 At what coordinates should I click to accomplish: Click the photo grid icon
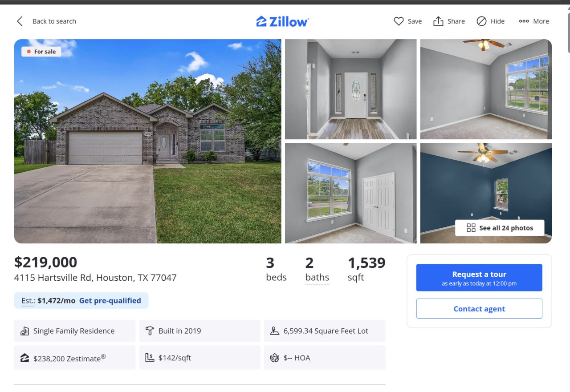point(471,228)
